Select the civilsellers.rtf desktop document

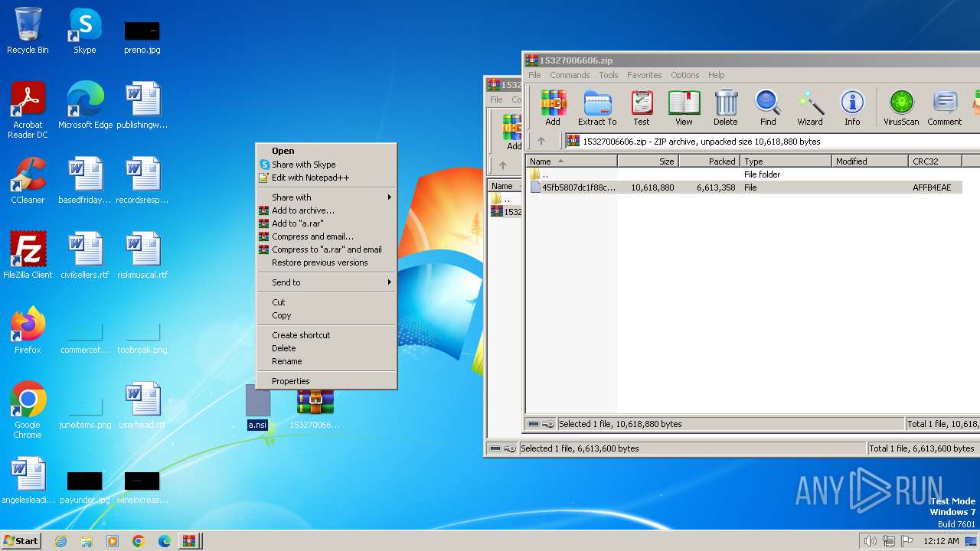pyautogui.click(x=85, y=256)
